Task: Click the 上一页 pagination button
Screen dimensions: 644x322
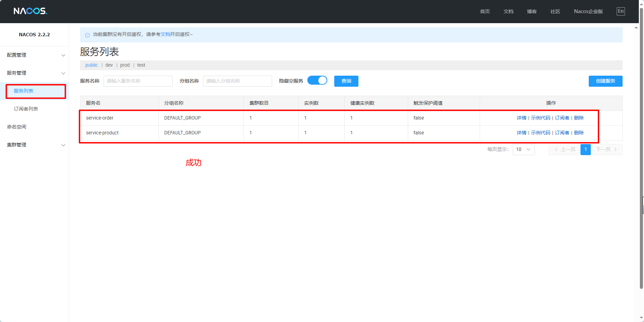Action: point(564,150)
